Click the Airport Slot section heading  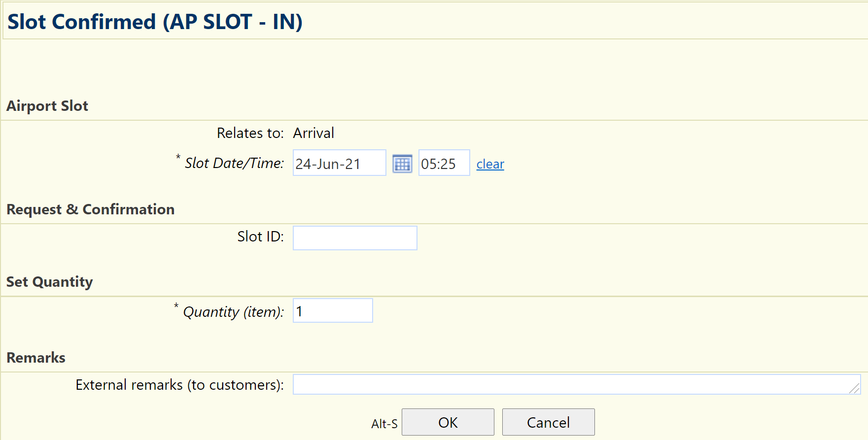coord(47,106)
